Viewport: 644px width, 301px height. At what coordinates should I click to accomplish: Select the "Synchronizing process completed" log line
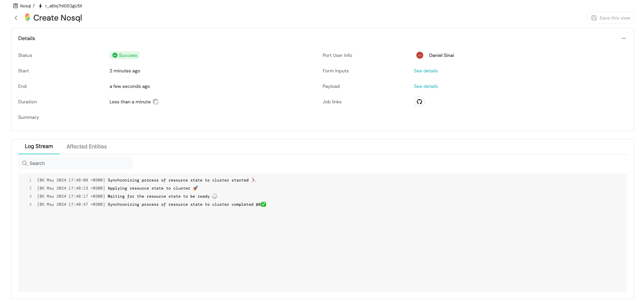(180, 204)
